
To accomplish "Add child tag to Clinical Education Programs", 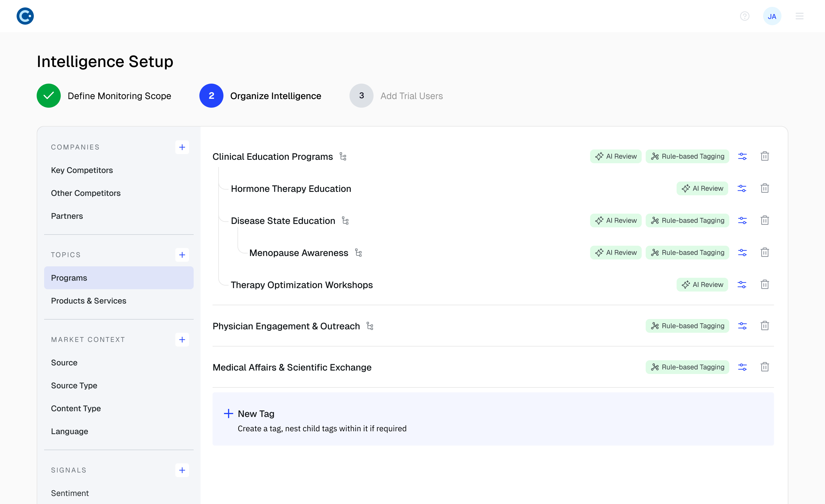I will (343, 157).
